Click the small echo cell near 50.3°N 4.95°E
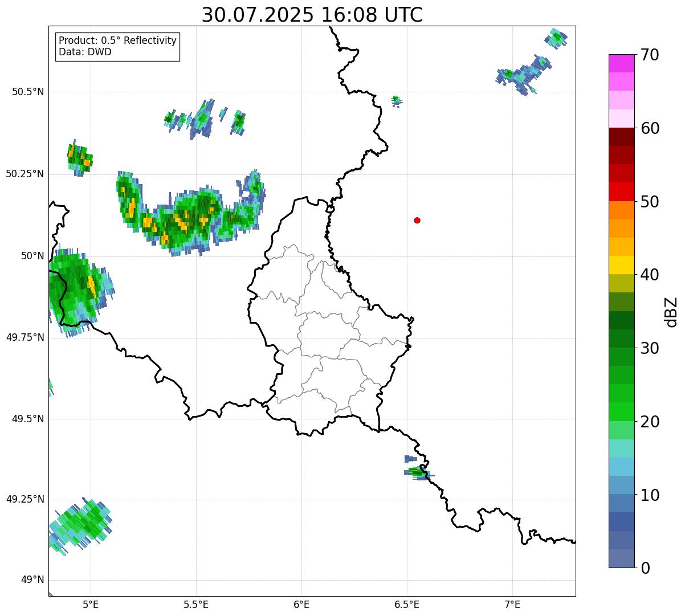This screenshot has width=685, height=616. coord(80,158)
